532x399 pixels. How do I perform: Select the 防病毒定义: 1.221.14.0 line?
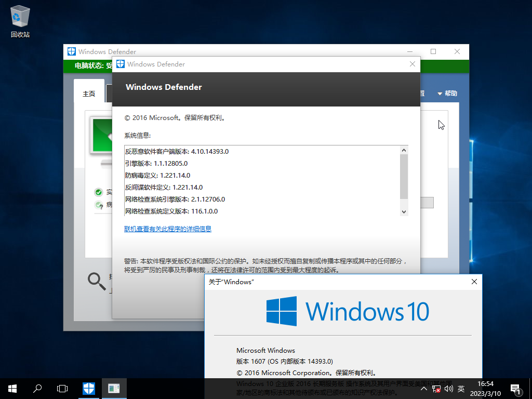point(157,176)
